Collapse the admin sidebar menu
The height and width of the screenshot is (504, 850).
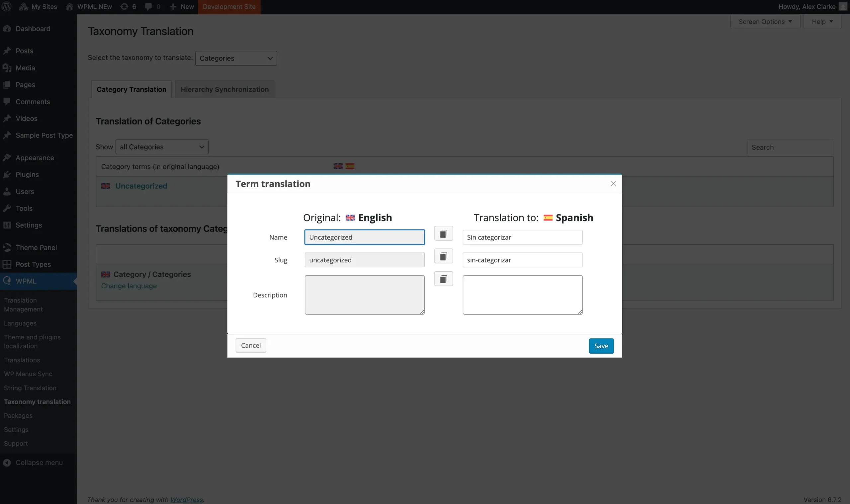pyautogui.click(x=39, y=462)
